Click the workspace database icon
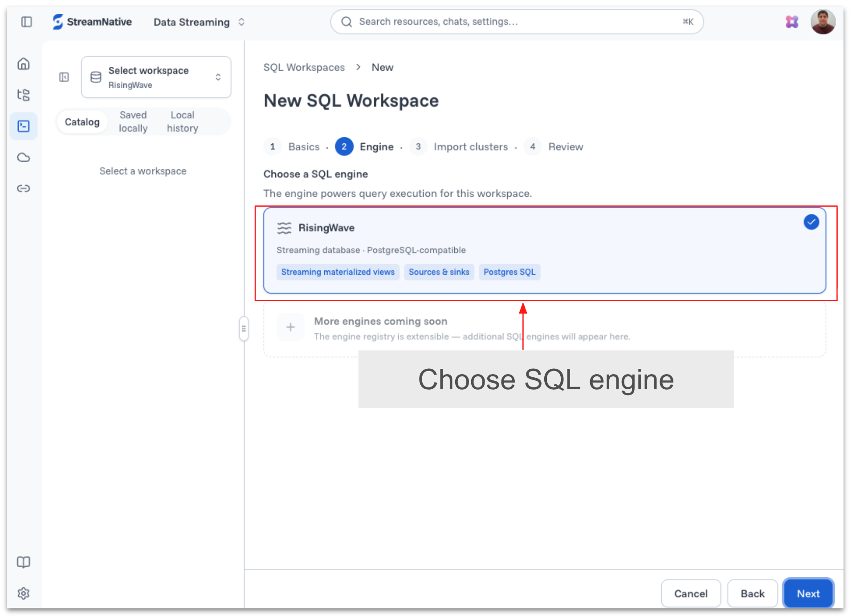Viewport: 852px width, 616px height. click(x=96, y=78)
